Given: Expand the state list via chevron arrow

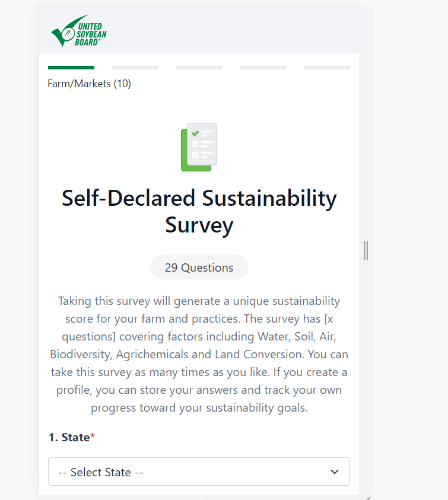Looking at the screenshot, I should 334,472.
